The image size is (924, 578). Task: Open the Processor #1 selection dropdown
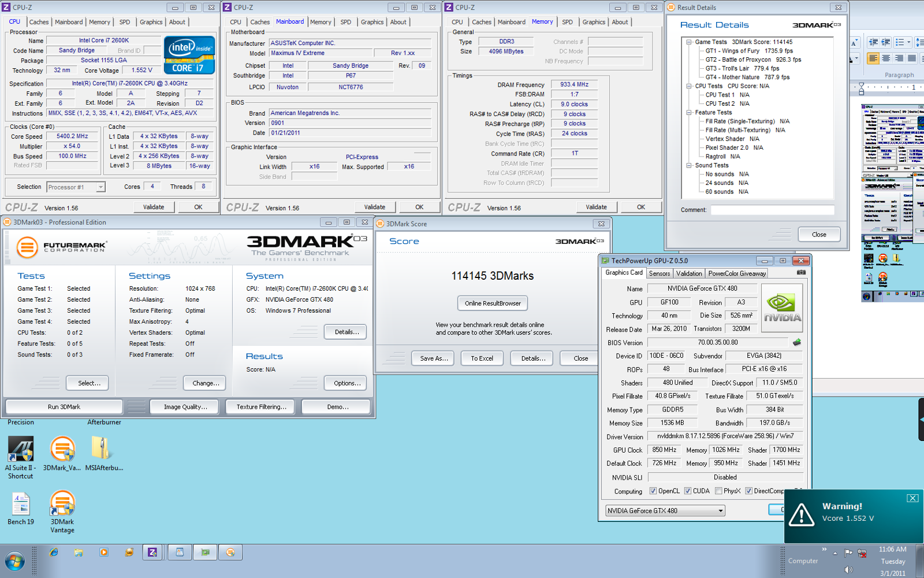(76, 187)
